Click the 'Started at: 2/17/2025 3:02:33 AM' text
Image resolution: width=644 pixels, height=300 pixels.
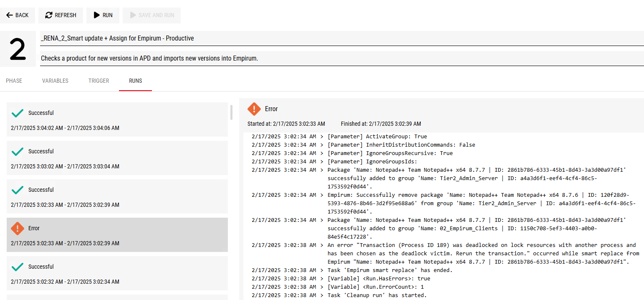click(x=286, y=124)
